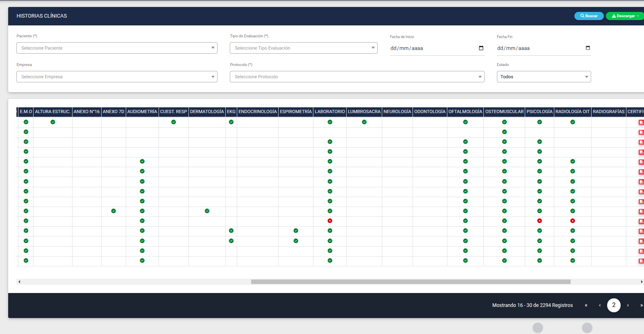The image size is (644, 334).
Task: Open the calendar picker for Fecha Fin
Action: 588,48
